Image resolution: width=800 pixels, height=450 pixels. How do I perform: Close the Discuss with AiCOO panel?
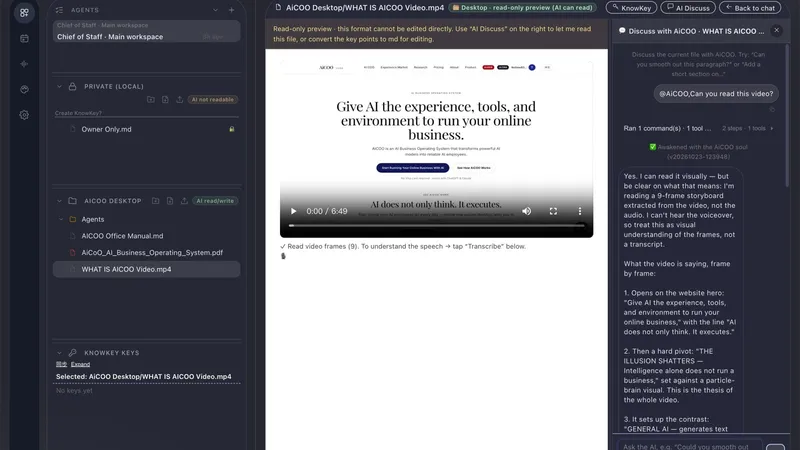pos(777,31)
